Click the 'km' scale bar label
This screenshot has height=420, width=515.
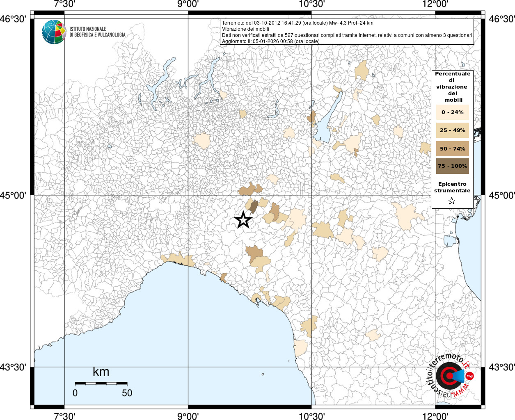point(101,372)
